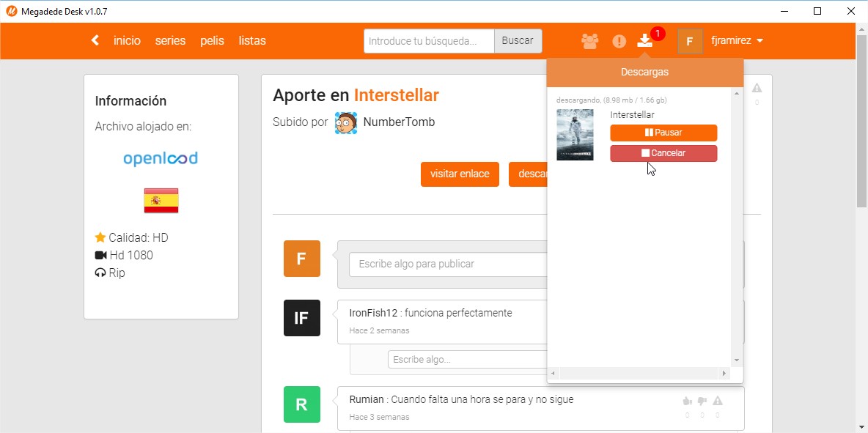Click the downloads panel scroll-left arrow
868x433 pixels.
554,374
